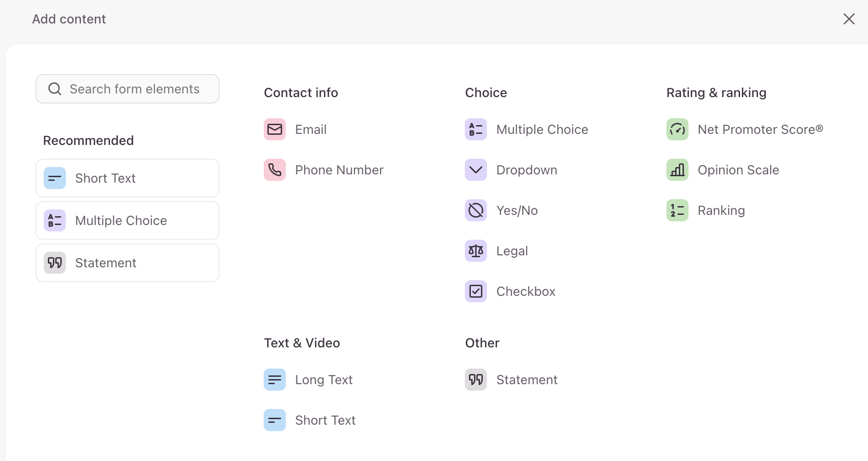Pick the Long Text lines icon
Screen dimensions: 868x461
tap(275, 380)
